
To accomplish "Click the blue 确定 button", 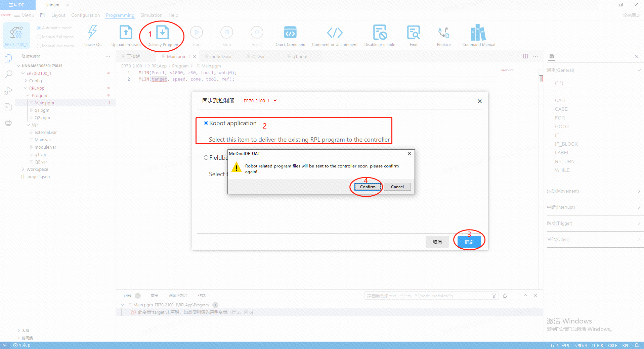I will click(469, 242).
